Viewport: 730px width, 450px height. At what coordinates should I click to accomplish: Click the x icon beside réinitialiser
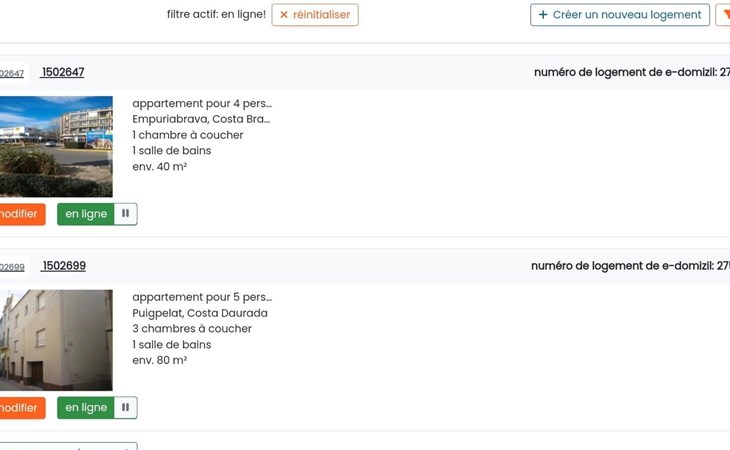284,15
